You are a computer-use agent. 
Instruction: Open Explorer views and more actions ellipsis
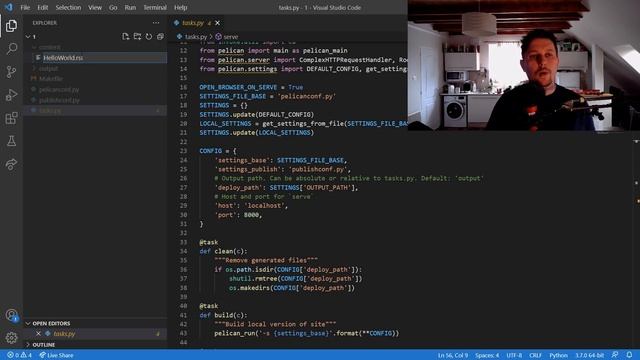coord(156,23)
